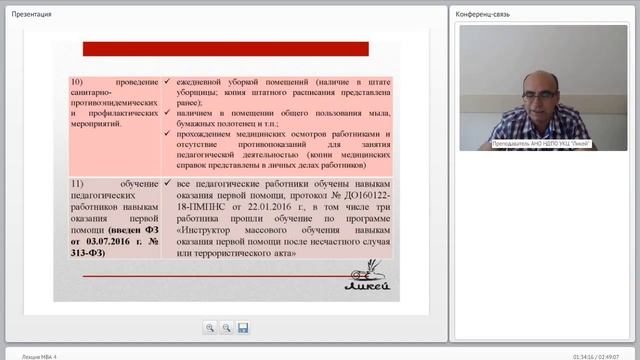This screenshot has height=360, width=640.
Task: Click the Ликей logo on the slide
Action: point(368,276)
